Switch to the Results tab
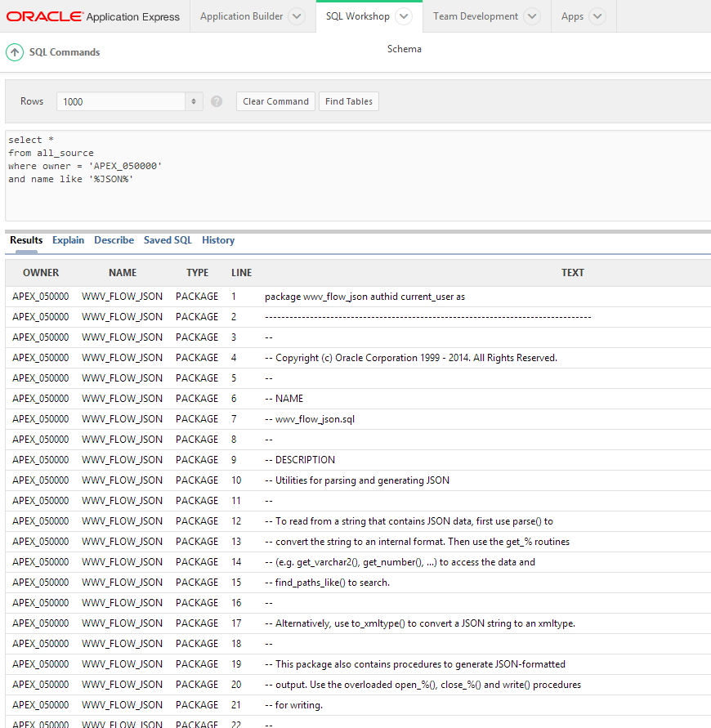 coord(26,240)
